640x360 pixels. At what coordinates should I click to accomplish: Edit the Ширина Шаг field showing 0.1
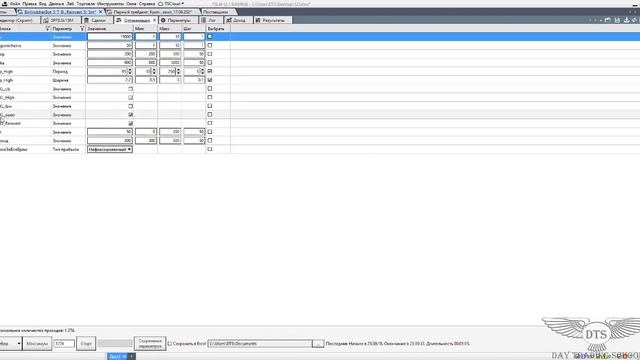[x=194, y=80]
